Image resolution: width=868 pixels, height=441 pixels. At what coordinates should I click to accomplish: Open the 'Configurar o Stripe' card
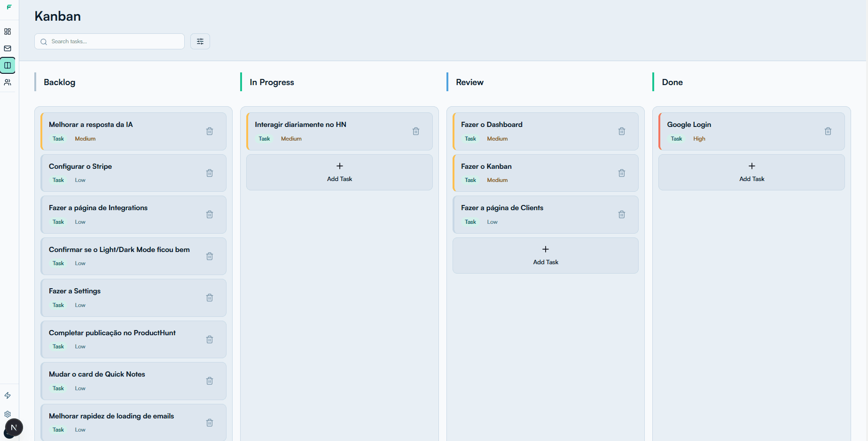coord(133,173)
